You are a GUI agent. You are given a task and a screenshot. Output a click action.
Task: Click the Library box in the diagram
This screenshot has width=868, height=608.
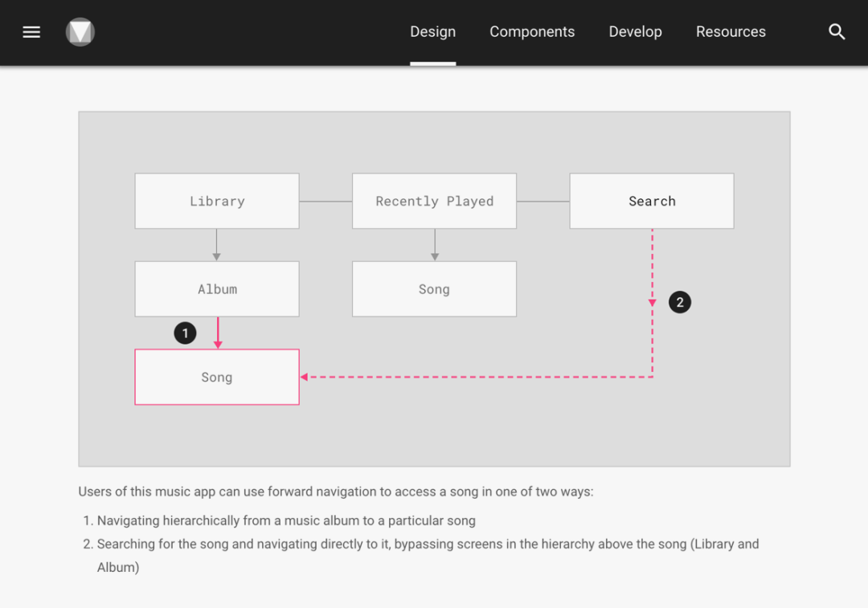pos(217,202)
